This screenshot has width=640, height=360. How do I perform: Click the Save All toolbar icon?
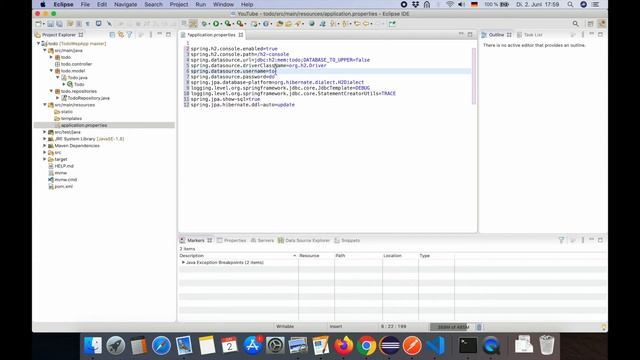tap(60, 24)
